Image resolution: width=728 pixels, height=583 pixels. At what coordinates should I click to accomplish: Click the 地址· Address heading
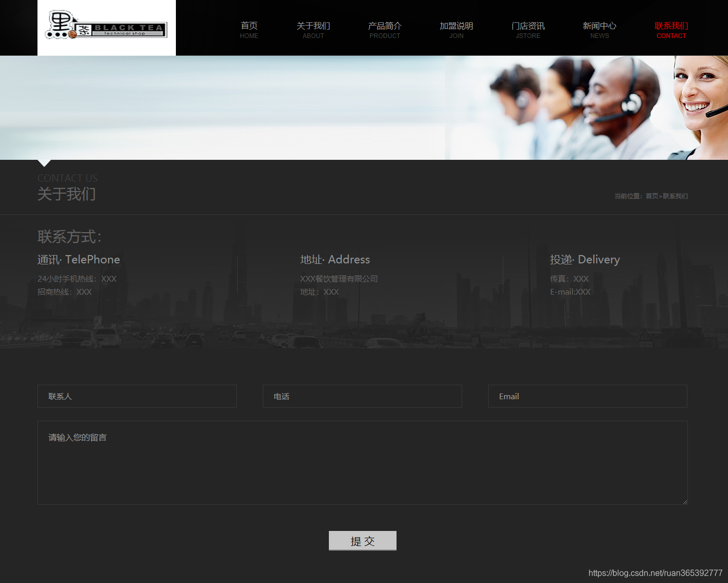coord(335,259)
